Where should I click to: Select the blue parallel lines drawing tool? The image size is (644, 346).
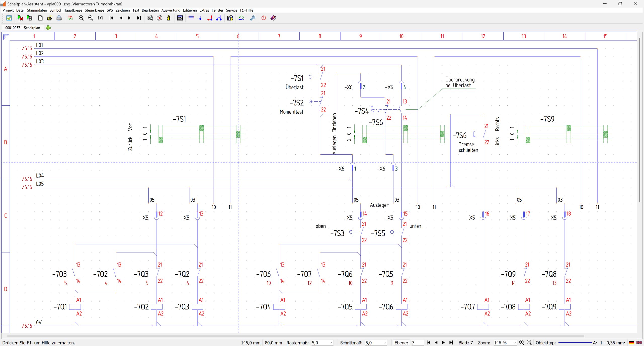[191, 18]
